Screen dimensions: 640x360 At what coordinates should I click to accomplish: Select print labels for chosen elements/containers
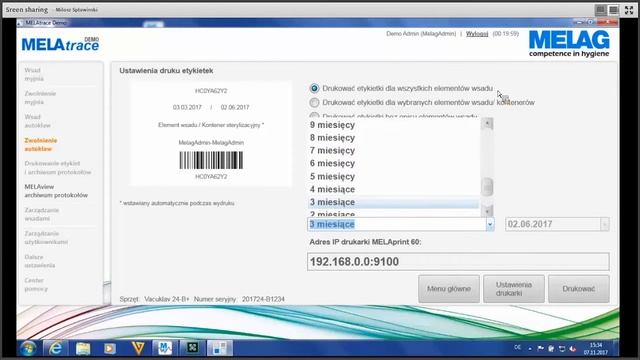(x=314, y=102)
